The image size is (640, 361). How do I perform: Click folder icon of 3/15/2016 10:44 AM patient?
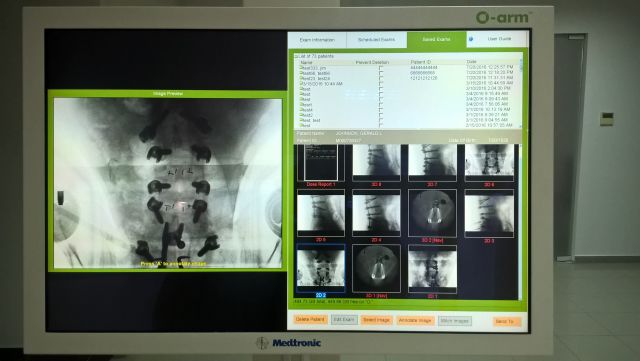click(301, 84)
